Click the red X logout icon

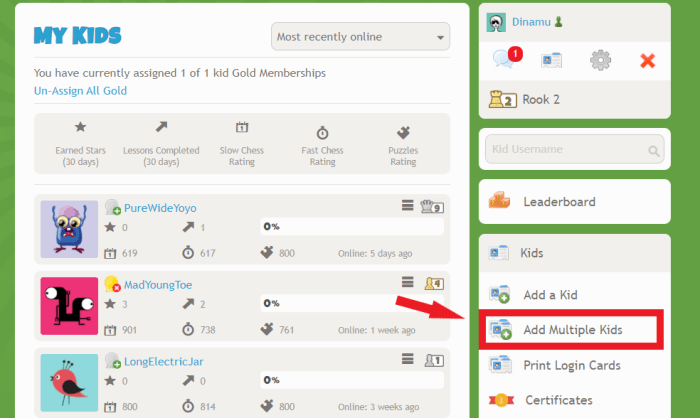coord(647,61)
